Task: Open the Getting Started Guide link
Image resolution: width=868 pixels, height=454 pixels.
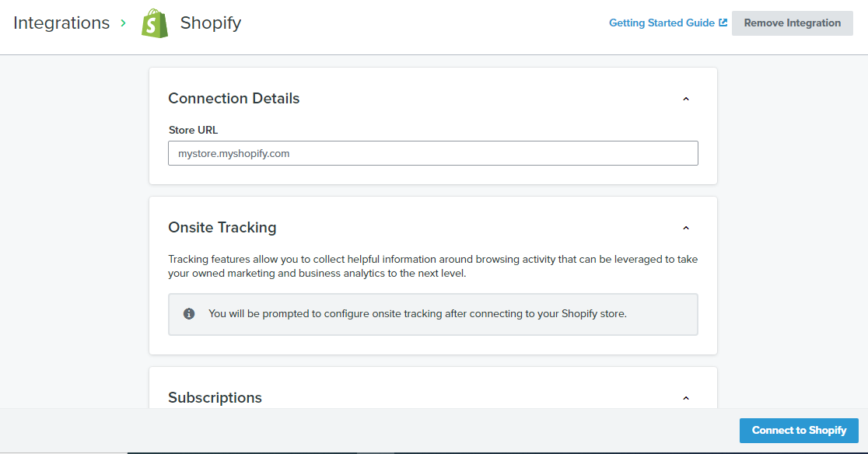Action: click(x=661, y=23)
